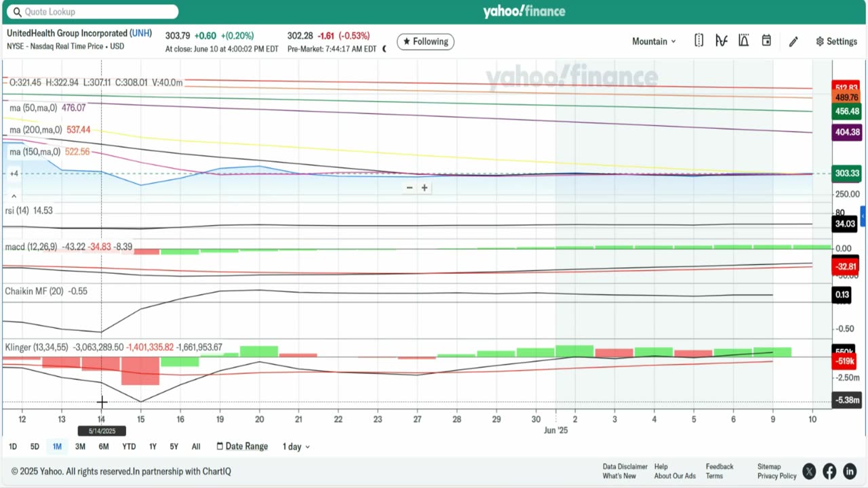This screenshot has width=868, height=488.
Task: Click the 34.03 RSI value tag
Action: pos(846,224)
